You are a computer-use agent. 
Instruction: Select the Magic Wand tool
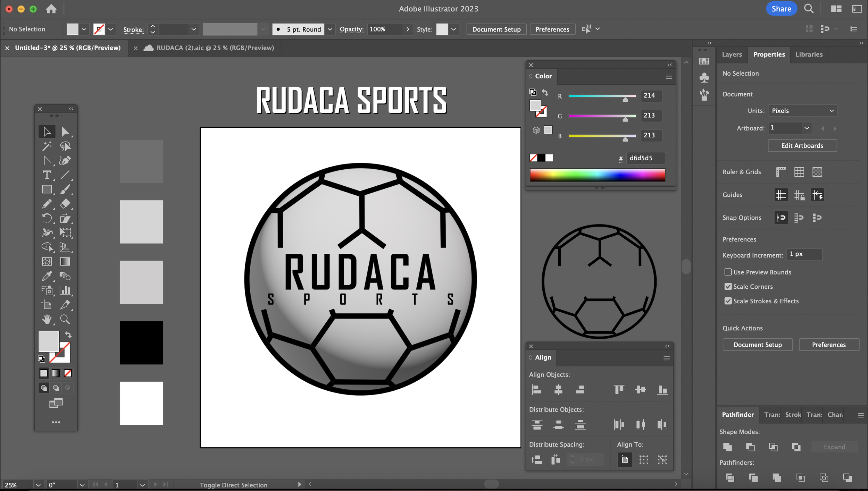[x=47, y=146]
